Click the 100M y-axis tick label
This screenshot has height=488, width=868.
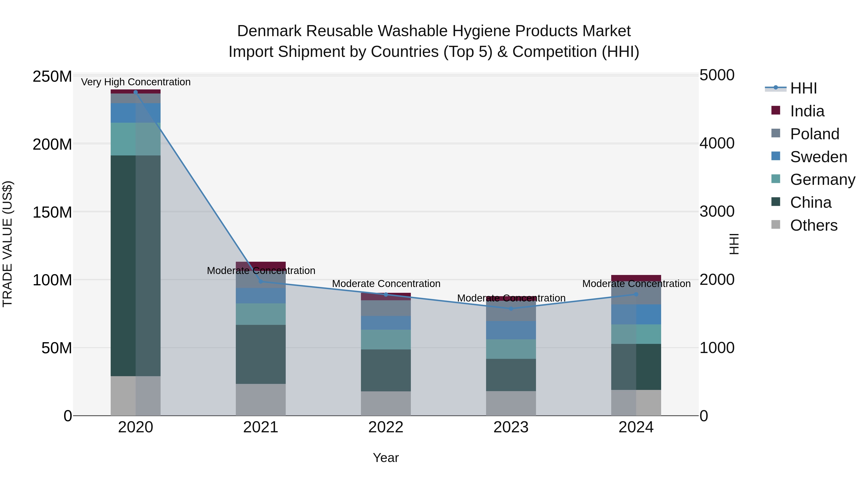[x=52, y=280]
